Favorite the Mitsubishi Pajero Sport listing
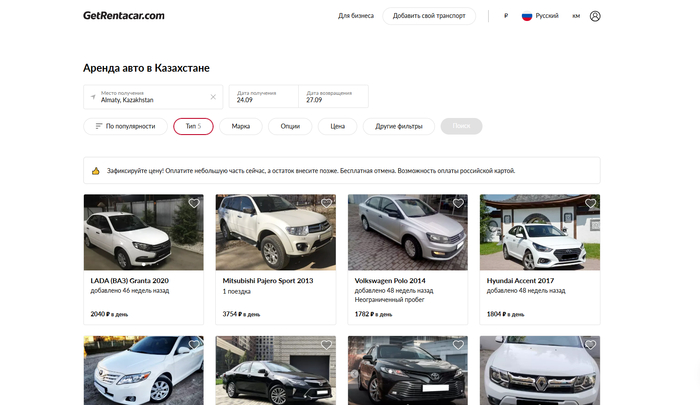The width and height of the screenshot is (700, 405). click(x=326, y=203)
